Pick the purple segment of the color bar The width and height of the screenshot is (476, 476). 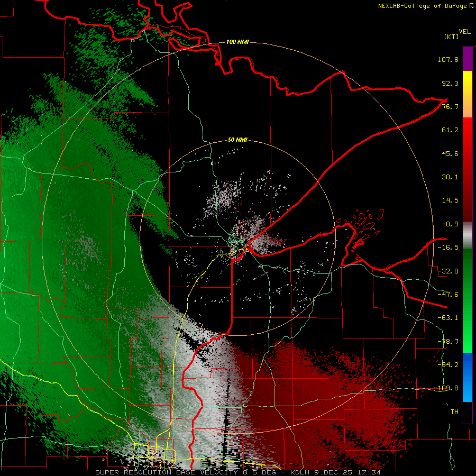coord(467,59)
